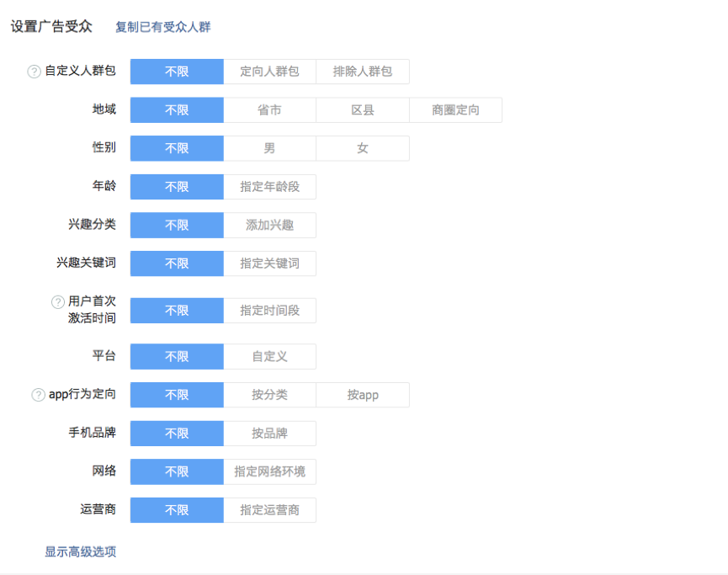This screenshot has height=575, width=728.
Task: Choose 省市 for region targeting
Action: (269, 110)
